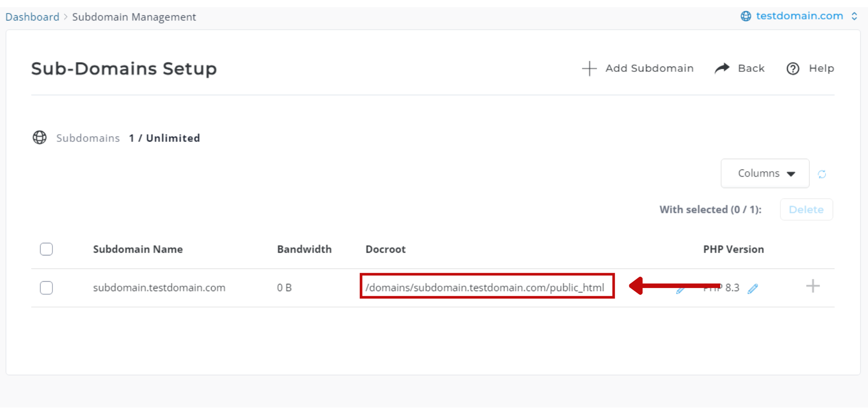Click the Delete button
This screenshot has height=415, width=868.
(x=806, y=210)
